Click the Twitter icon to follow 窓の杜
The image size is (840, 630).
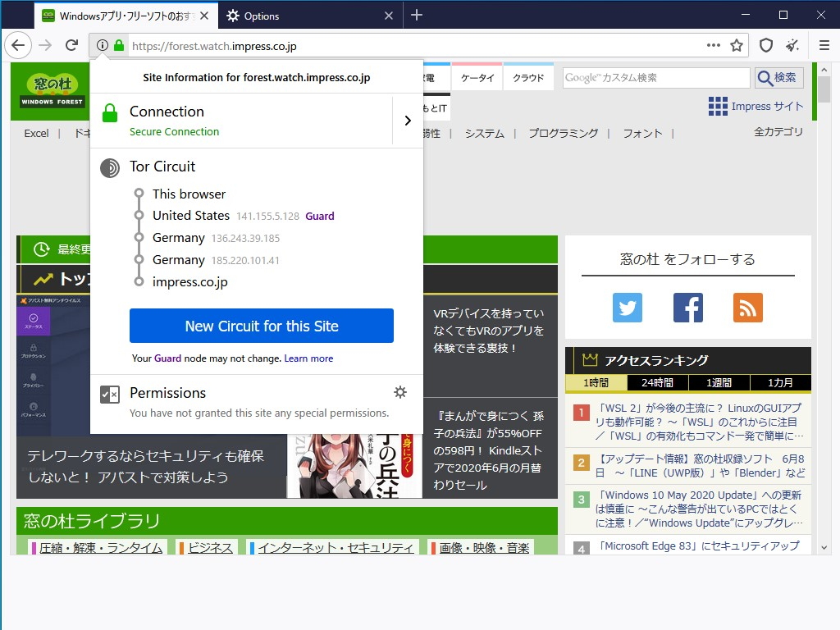pos(628,308)
